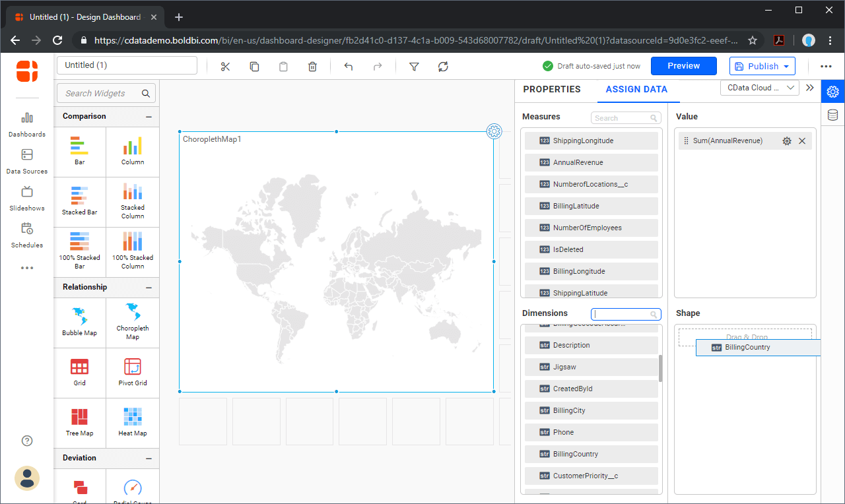The width and height of the screenshot is (845, 504).
Task: Click the Preview button
Action: pos(683,66)
